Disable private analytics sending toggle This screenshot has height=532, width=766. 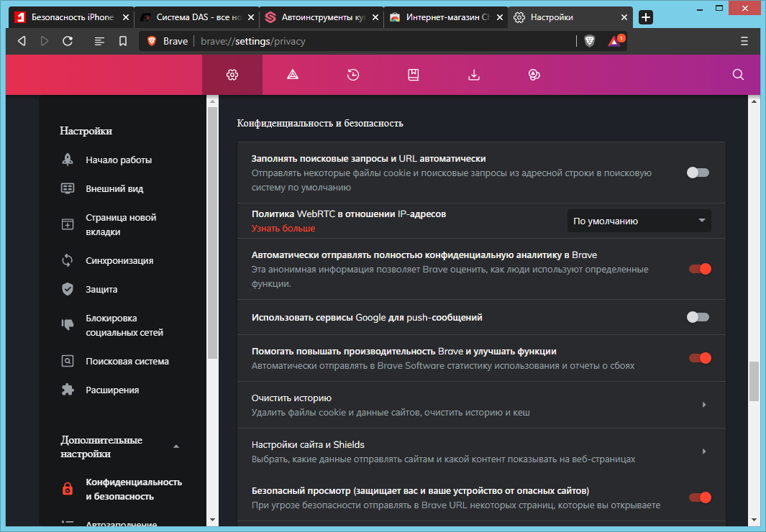point(700,269)
